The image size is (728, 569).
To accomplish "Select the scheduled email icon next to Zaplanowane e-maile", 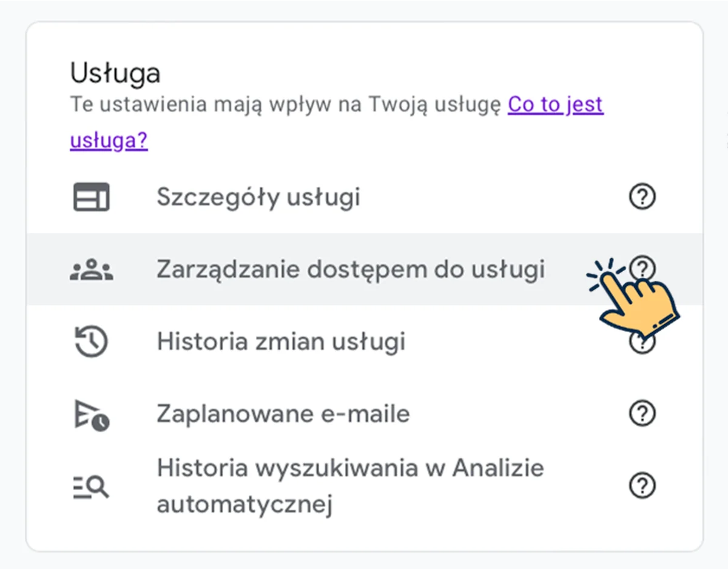I will click(x=91, y=413).
